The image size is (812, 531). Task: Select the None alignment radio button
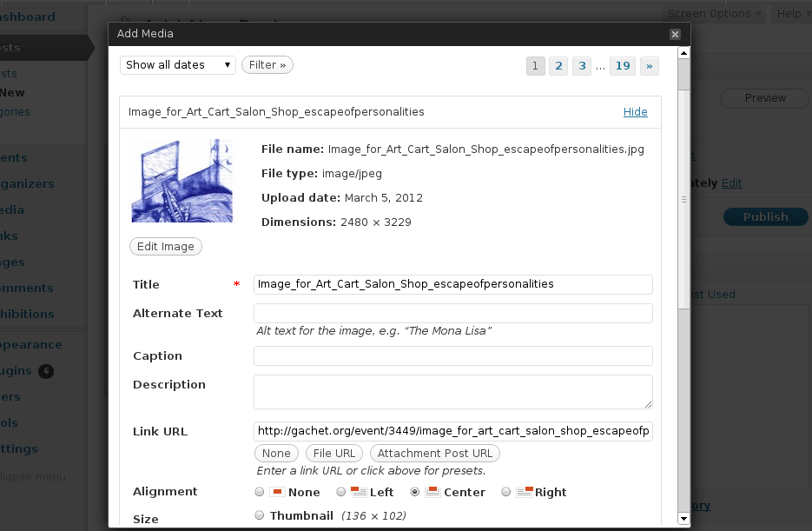coord(259,491)
